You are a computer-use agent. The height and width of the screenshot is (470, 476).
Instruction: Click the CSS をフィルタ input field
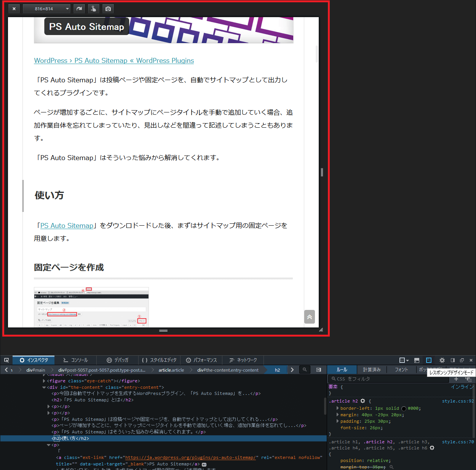pos(388,379)
